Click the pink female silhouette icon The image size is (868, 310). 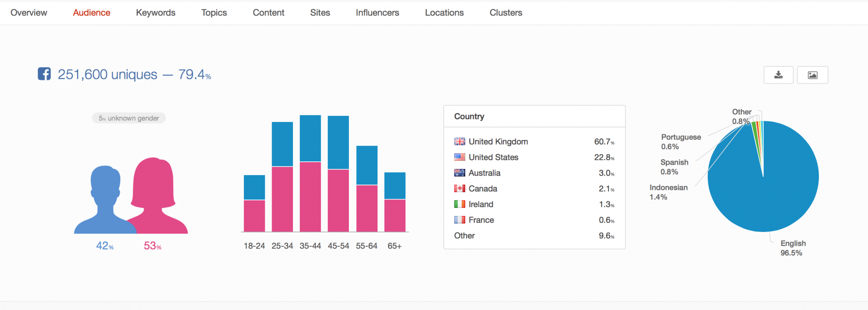coord(156,195)
